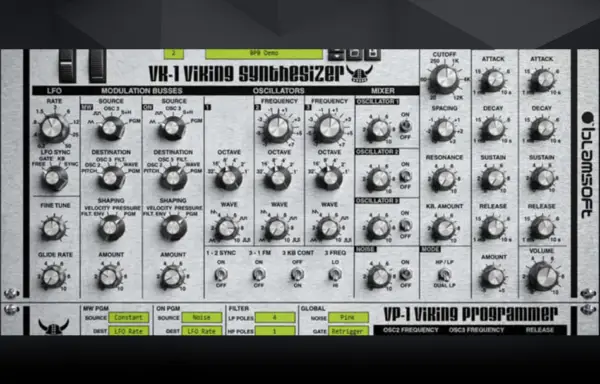Viewport: 600px width, 384px height.
Task: Open Global Noise 'Pink' dropdown
Action: [x=348, y=317]
